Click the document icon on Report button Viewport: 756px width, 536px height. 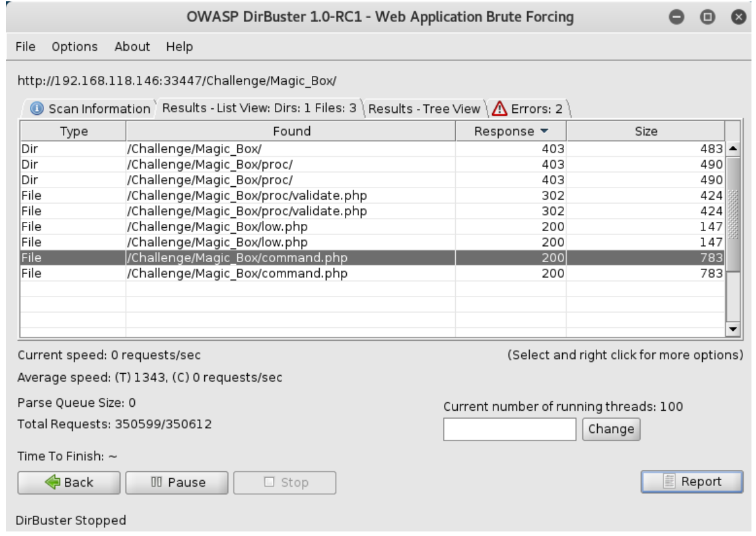[x=669, y=481]
